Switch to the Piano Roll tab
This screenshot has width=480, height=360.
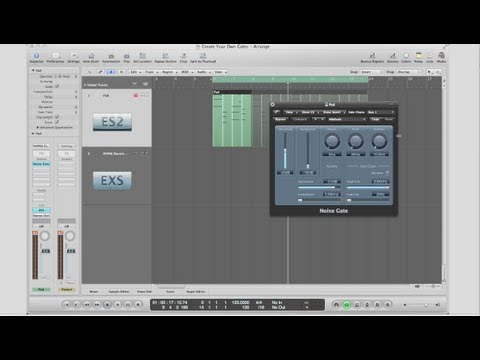click(x=144, y=292)
